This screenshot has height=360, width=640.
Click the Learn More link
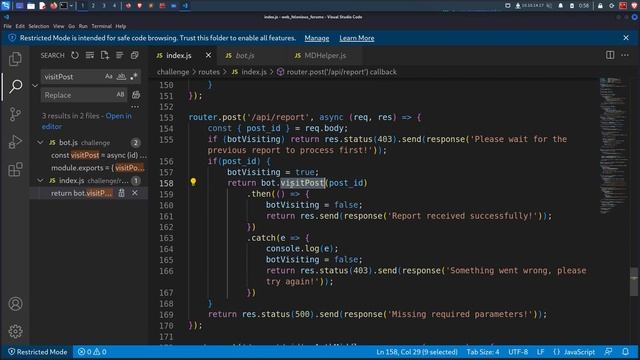tap(357, 38)
